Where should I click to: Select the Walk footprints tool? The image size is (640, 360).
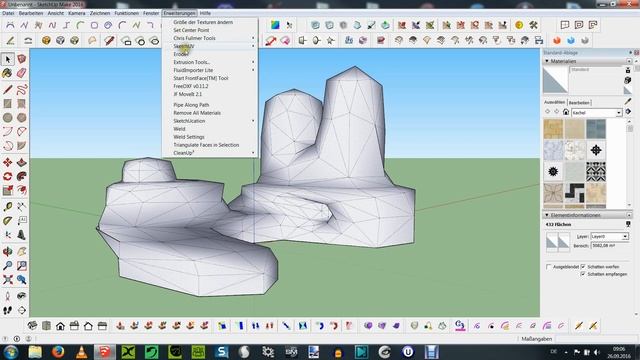pos(7,310)
